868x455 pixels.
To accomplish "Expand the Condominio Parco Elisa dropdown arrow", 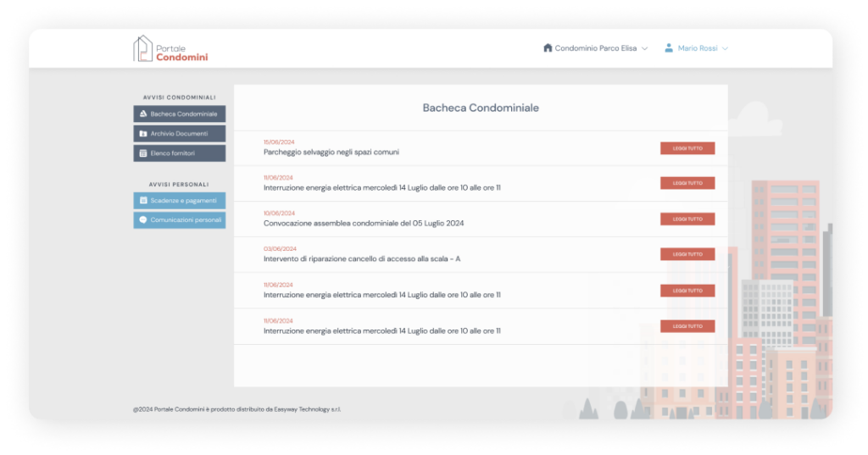I will pyautogui.click(x=645, y=49).
